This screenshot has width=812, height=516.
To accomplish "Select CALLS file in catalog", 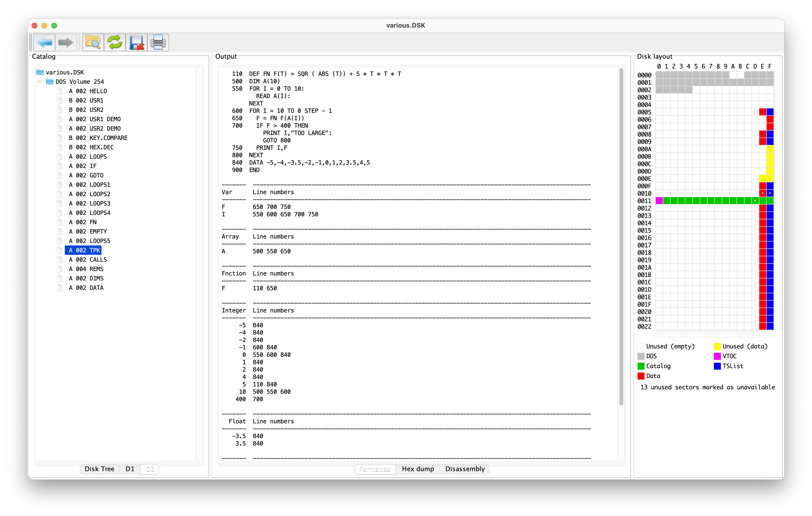I will (x=88, y=260).
